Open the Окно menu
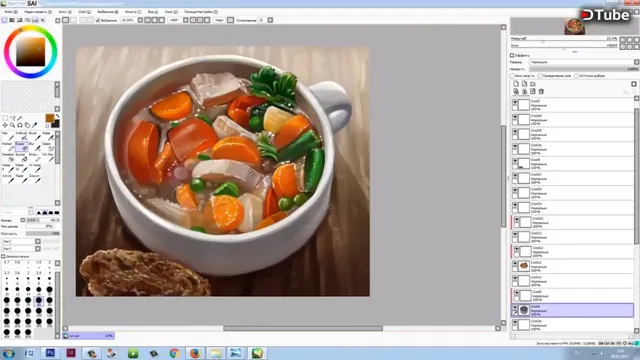 (x=171, y=12)
